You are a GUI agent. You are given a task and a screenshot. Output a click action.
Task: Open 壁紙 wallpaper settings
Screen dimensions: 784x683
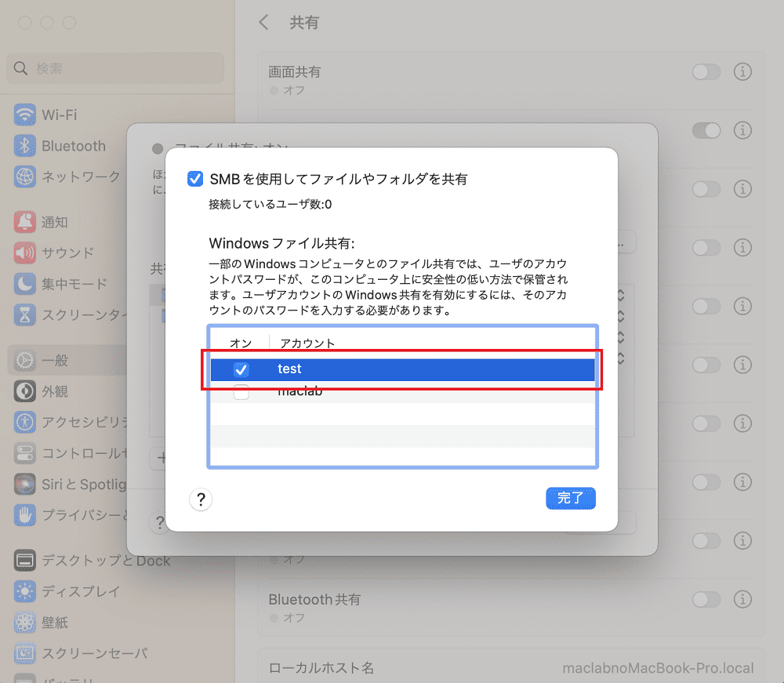pos(41,623)
